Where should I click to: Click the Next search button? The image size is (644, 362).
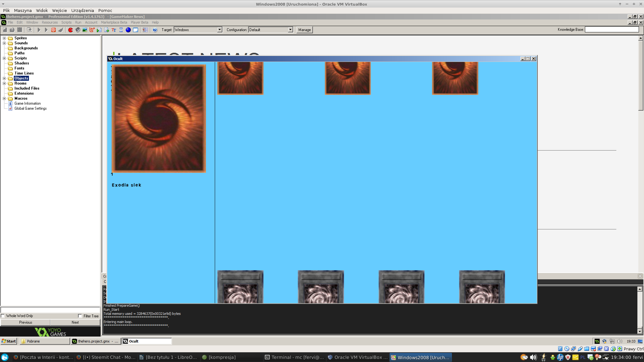(75, 322)
